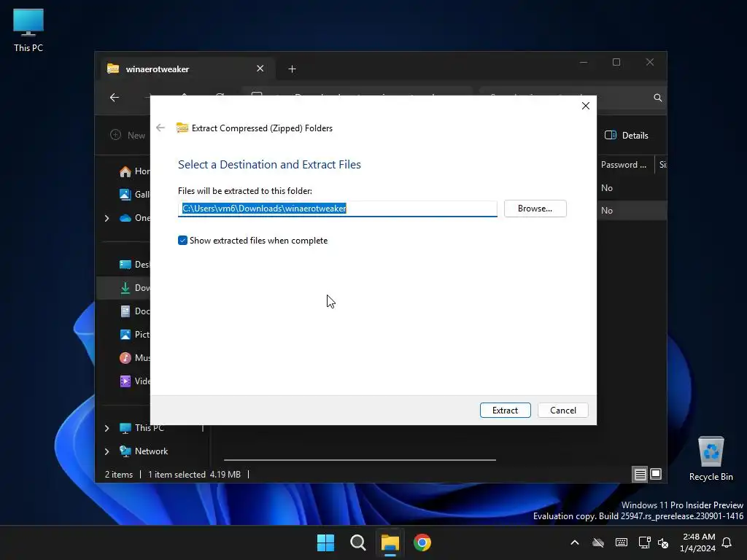
Task: Open the Browse... folder picker
Action: coord(535,209)
